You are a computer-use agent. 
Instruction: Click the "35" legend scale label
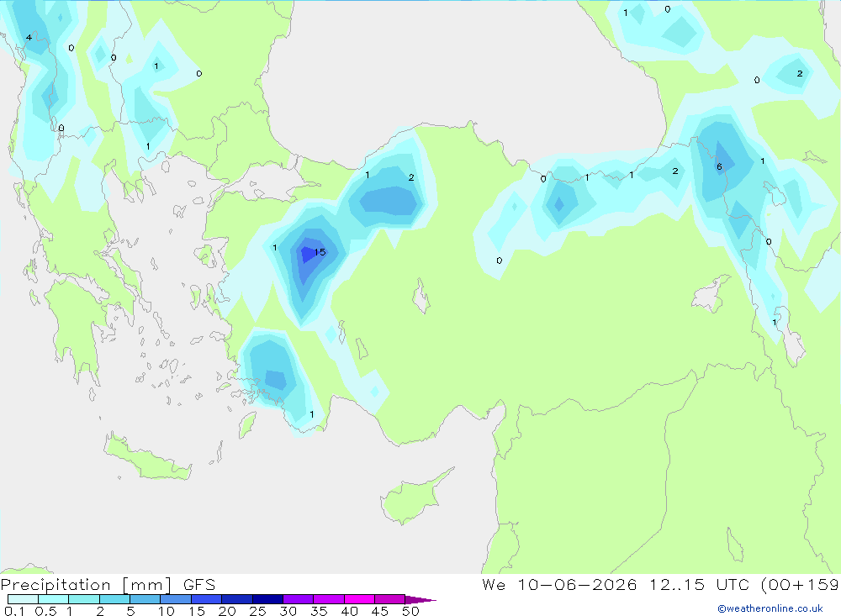click(x=319, y=611)
